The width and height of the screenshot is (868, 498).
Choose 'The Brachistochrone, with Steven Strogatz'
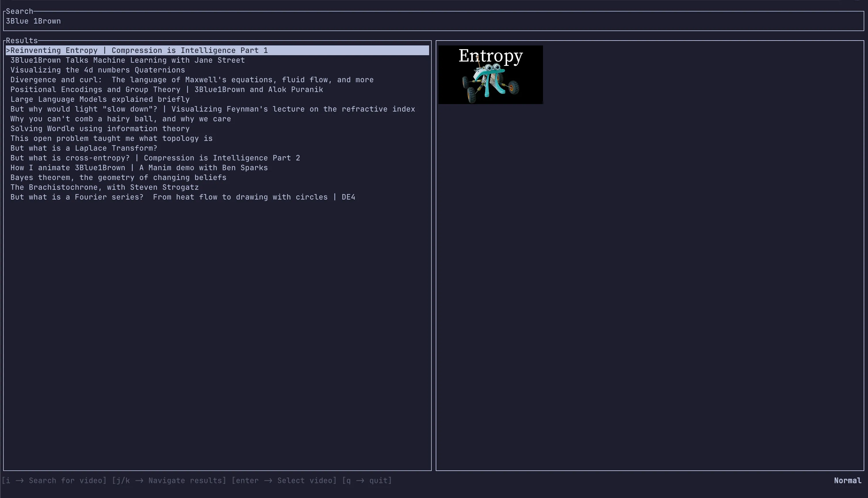tap(217, 187)
